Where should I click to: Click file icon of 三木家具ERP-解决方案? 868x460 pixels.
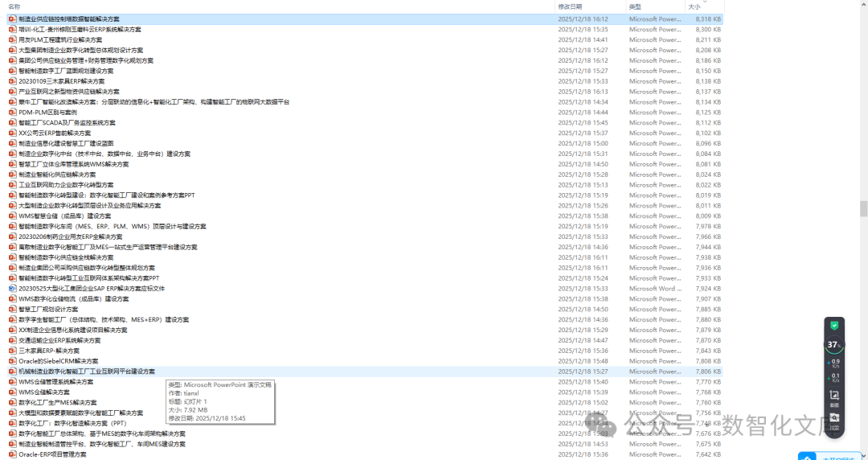(13, 351)
